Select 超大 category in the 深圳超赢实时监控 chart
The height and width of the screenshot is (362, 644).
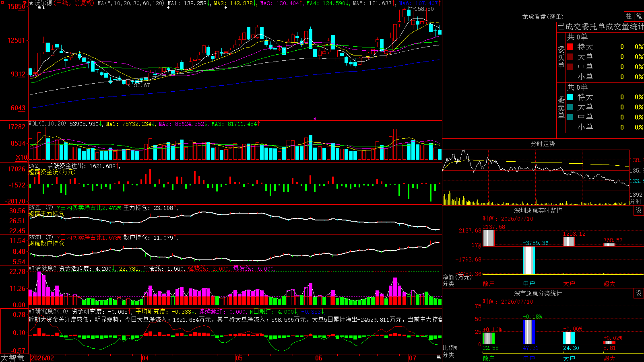609,284
